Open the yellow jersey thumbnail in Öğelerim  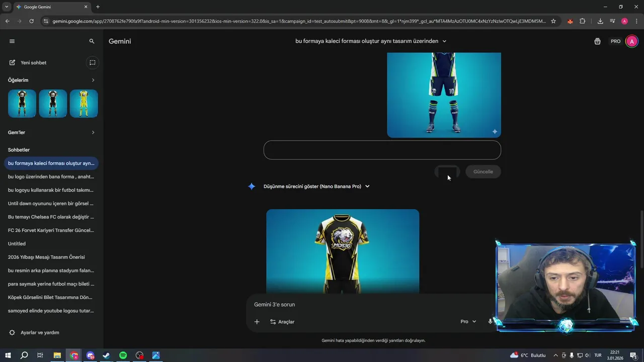(84, 104)
